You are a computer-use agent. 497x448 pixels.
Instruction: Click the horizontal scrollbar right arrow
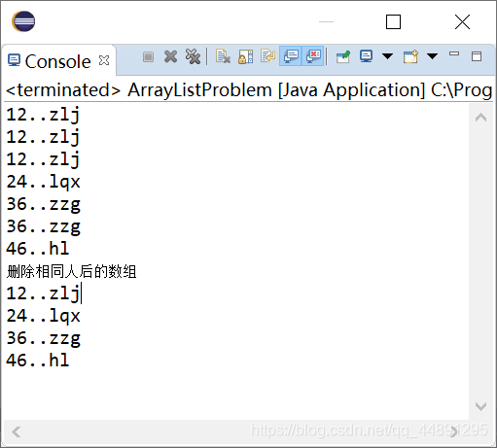coord(454,431)
